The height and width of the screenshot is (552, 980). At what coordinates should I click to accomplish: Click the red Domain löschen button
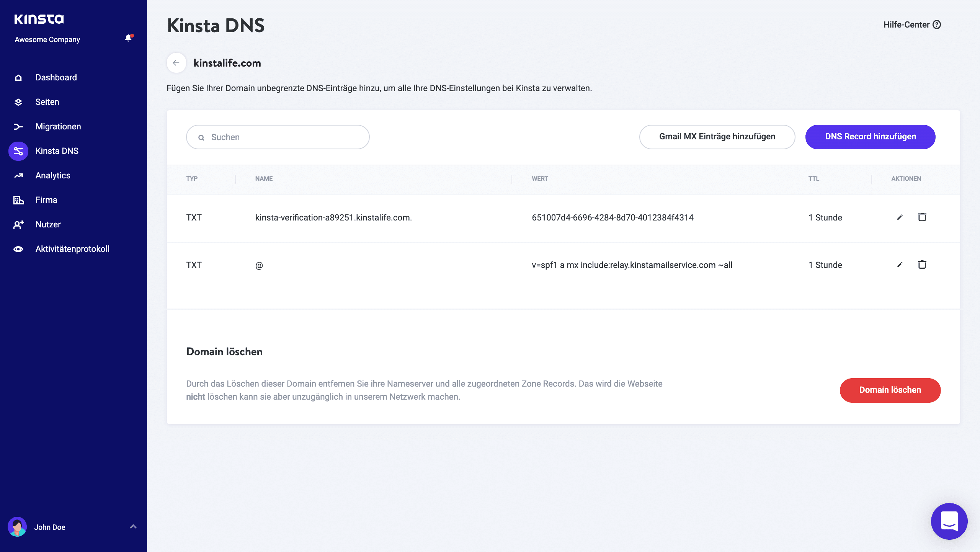[890, 390]
